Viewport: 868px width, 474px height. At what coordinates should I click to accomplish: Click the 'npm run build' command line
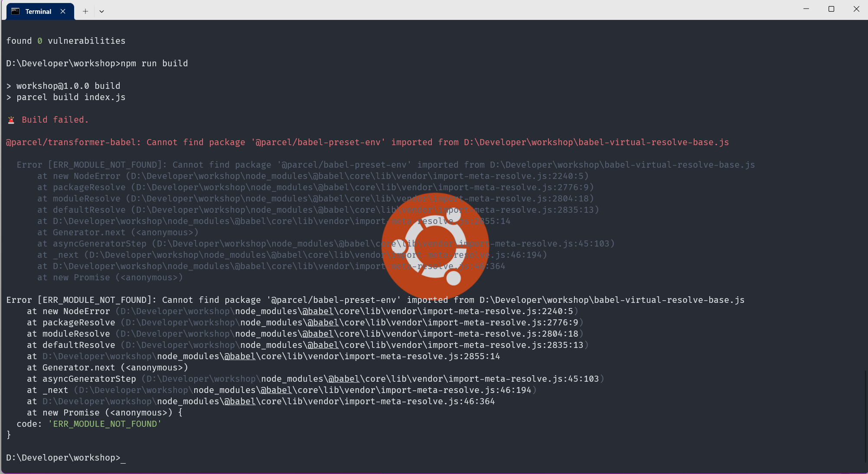pos(97,63)
